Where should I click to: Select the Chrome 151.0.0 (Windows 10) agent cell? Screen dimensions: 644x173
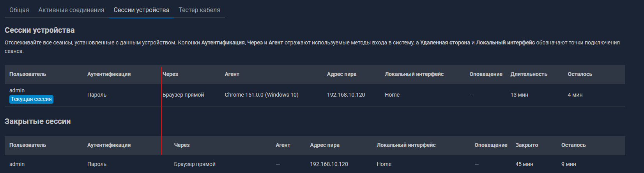tap(262, 95)
